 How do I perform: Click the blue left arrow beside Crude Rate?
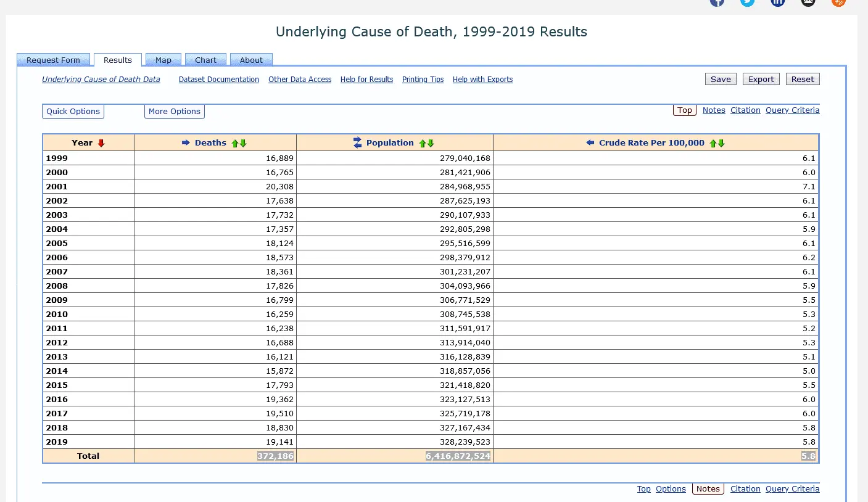(590, 143)
